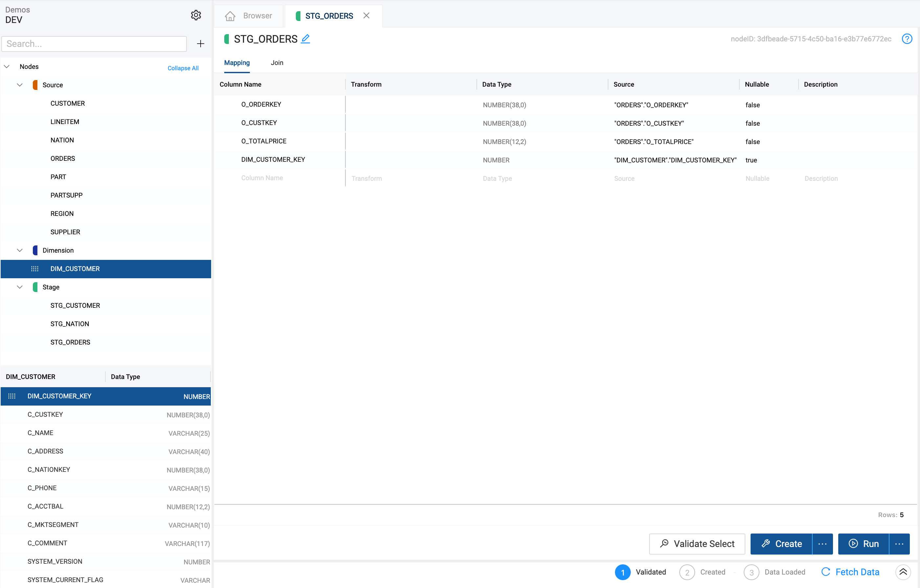Image resolution: width=920 pixels, height=588 pixels.
Task: Click the O_TOTALPRICE column name cell
Action: point(264,141)
